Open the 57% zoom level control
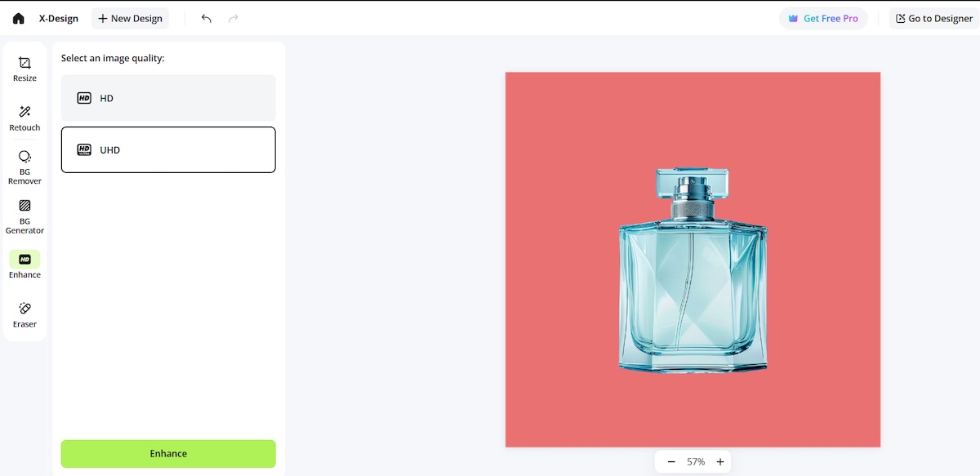The height and width of the screenshot is (476, 980). coord(696,461)
